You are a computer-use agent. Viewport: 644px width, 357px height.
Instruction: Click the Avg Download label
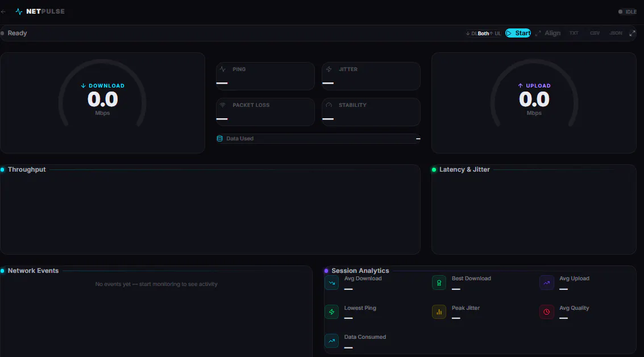click(363, 279)
